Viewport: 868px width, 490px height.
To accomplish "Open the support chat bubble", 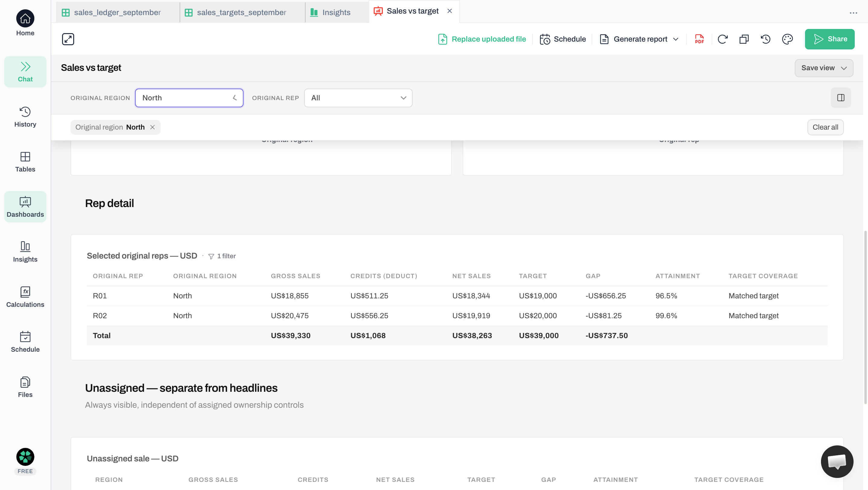I will (837, 461).
